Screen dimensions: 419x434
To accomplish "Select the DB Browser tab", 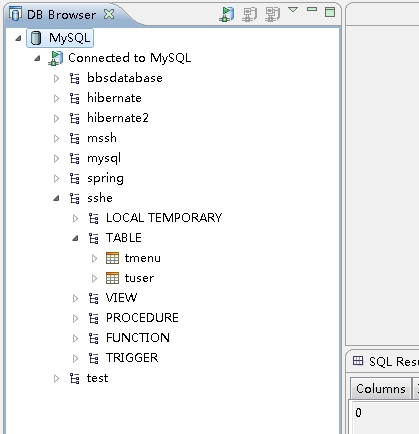I will click(x=61, y=15).
